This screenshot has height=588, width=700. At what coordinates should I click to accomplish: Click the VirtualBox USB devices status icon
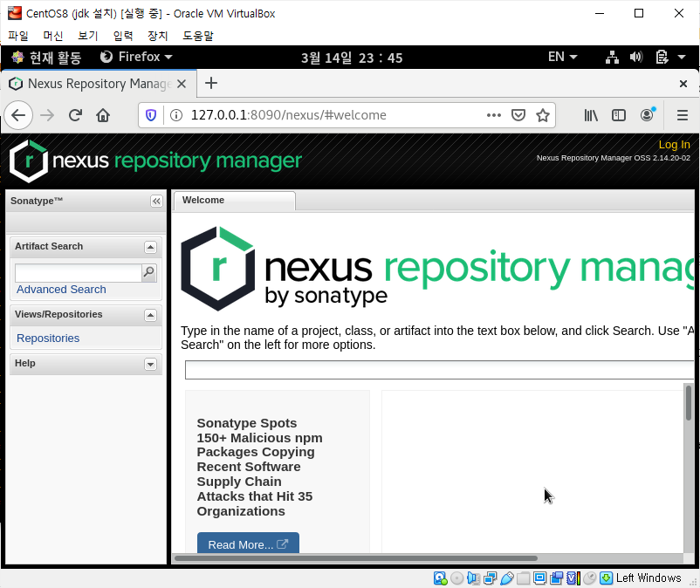pyautogui.click(x=507, y=578)
